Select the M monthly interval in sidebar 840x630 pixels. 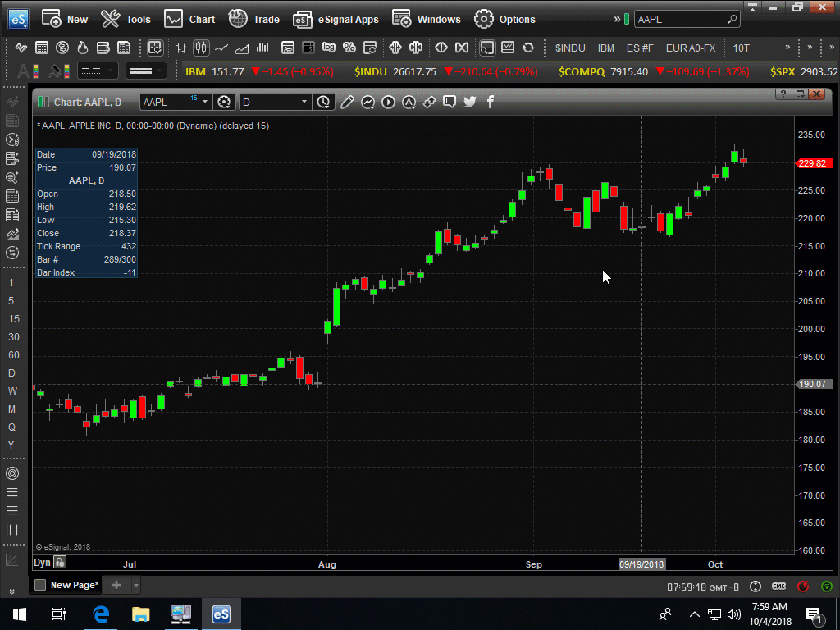point(11,409)
